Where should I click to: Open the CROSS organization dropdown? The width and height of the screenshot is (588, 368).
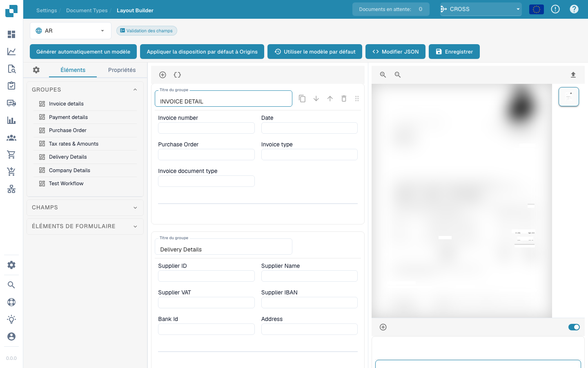[x=481, y=9]
